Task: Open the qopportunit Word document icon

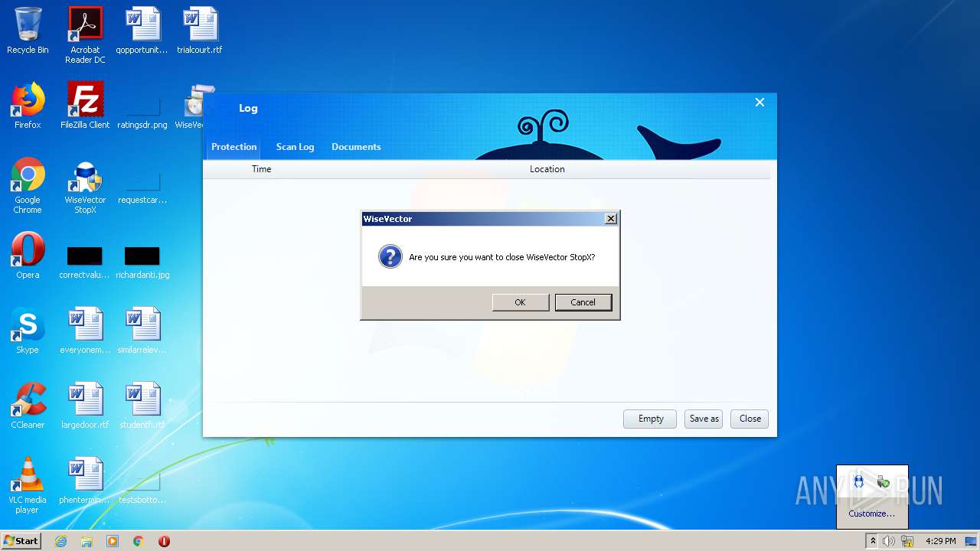Action: pyautogui.click(x=142, y=31)
